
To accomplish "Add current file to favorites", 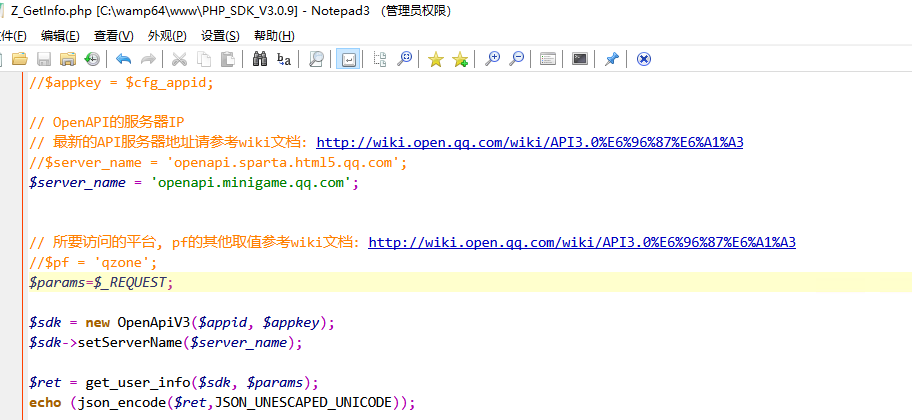I will pos(460,59).
